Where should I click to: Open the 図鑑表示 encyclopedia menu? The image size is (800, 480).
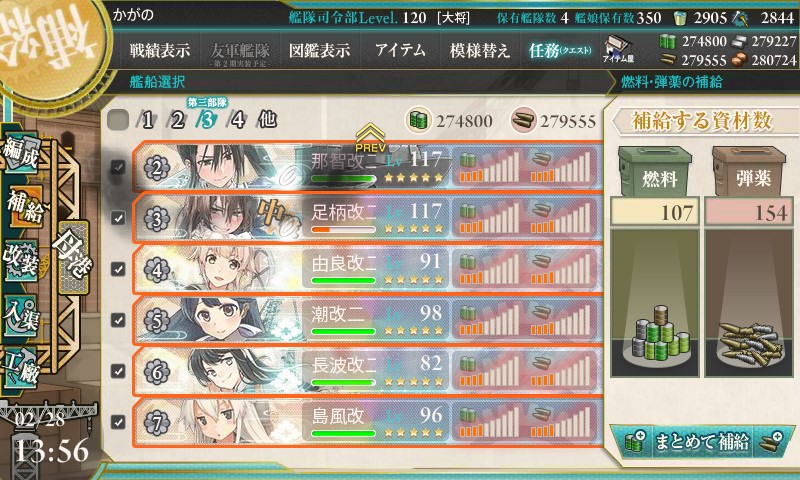pyautogui.click(x=319, y=50)
